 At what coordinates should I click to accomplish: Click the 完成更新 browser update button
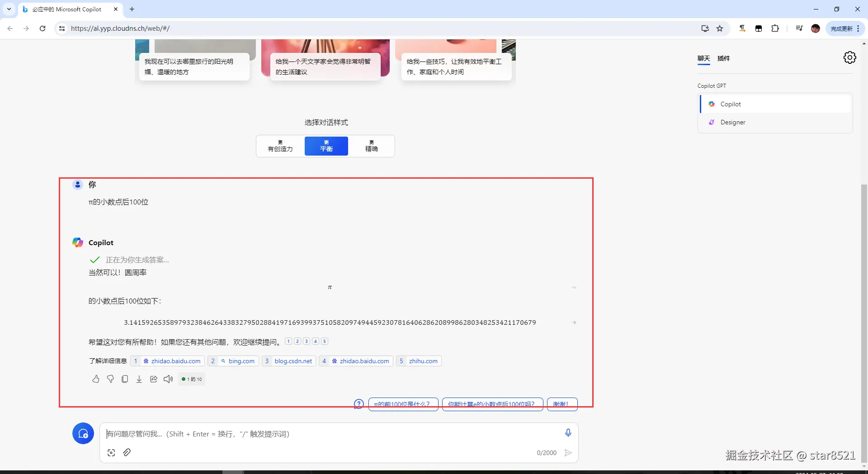click(x=841, y=28)
